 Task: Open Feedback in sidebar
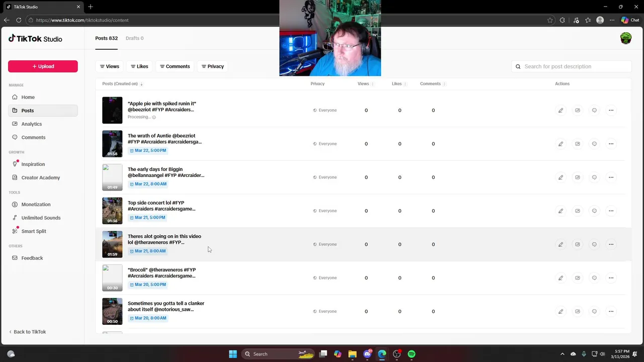click(43, 258)
